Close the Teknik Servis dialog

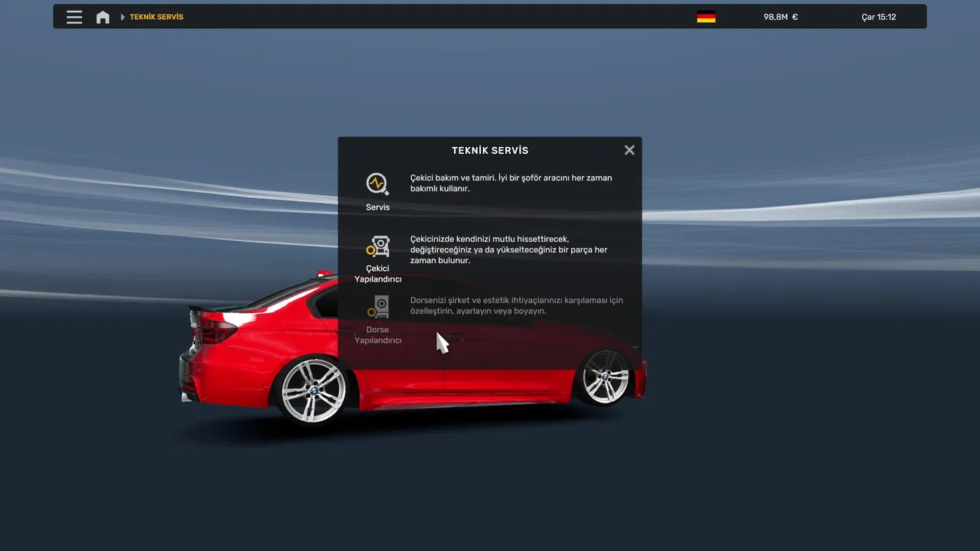[x=629, y=150]
